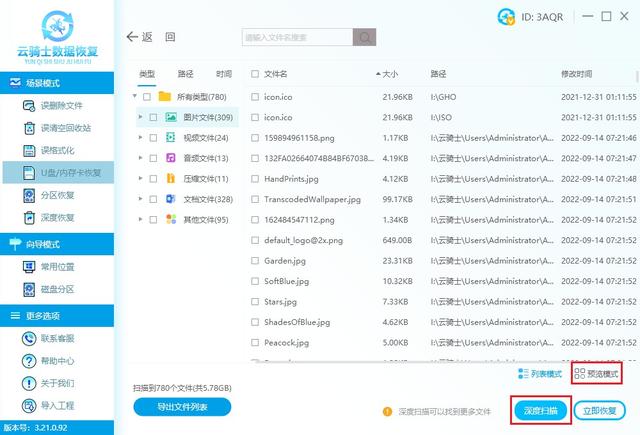Expand the 压缩文件 tree node

[x=140, y=178]
